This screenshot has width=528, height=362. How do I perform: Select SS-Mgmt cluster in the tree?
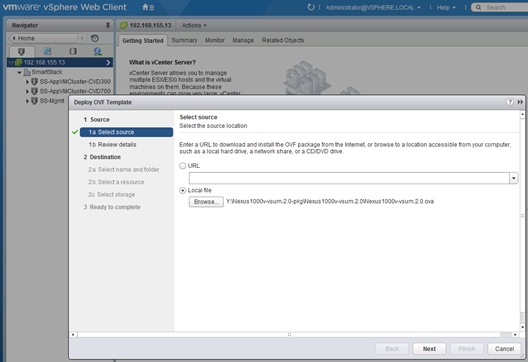click(x=52, y=101)
